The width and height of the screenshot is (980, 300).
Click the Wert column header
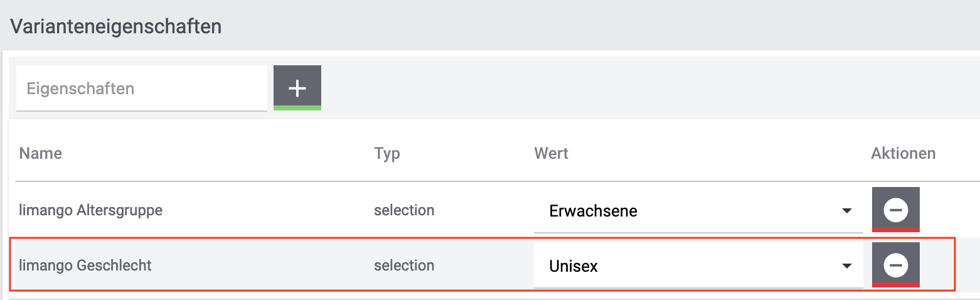551,153
